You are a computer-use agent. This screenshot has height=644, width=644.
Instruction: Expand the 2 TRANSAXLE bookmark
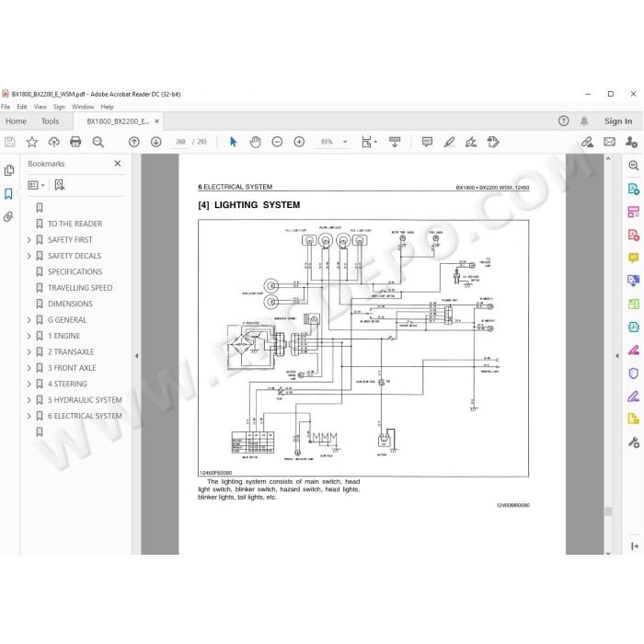tap(29, 351)
